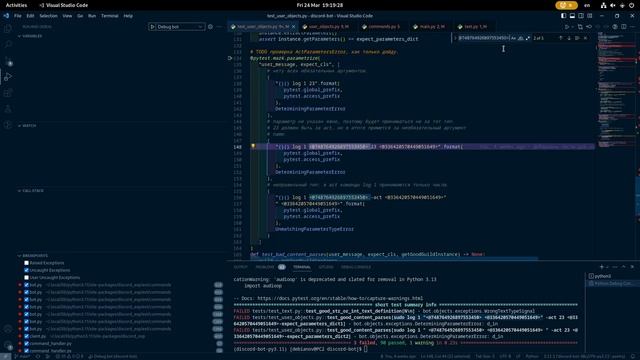
Task: Click Activities in top bar
Action: (x=16, y=5)
